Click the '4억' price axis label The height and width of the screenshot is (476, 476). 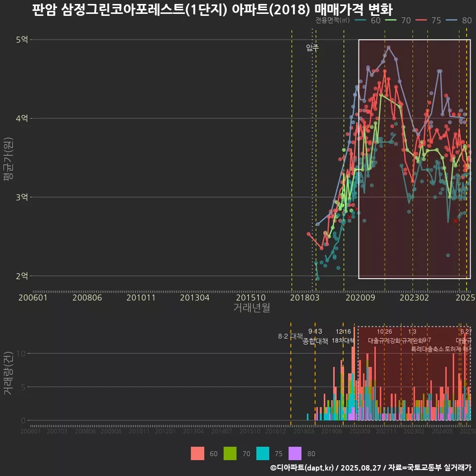(22, 118)
